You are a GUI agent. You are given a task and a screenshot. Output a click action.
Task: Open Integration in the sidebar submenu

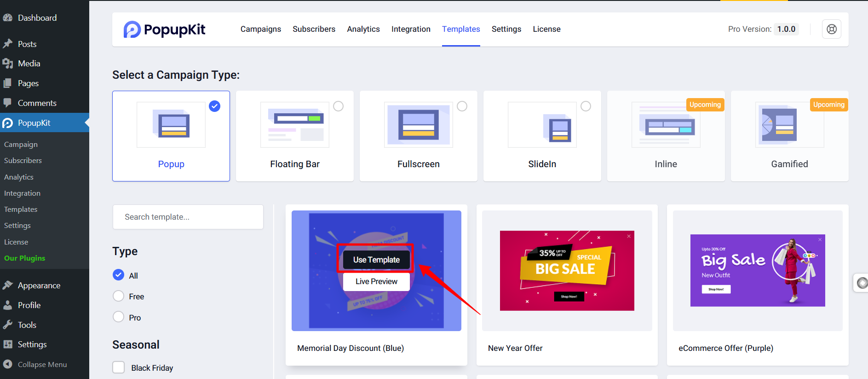pyautogui.click(x=23, y=193)
